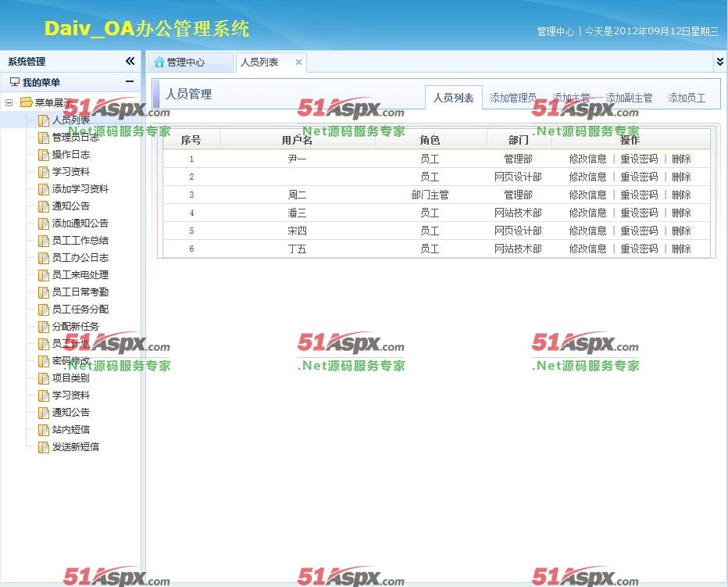Click 重设密码 for user 宋四

click(639, 231)
